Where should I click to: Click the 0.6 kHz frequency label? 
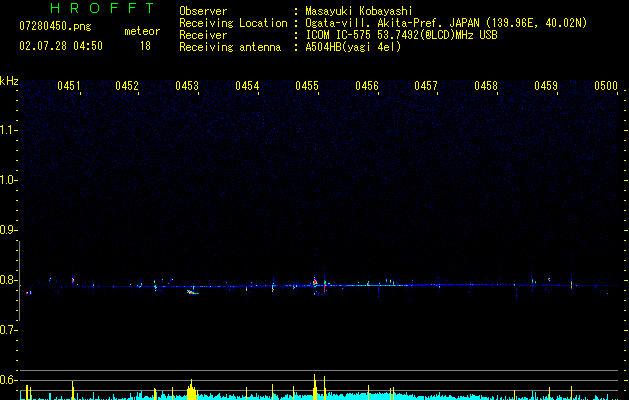tap(8, 380)
